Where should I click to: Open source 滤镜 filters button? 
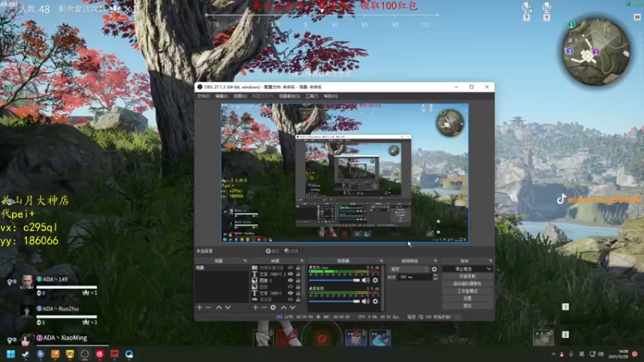[291, 251]
